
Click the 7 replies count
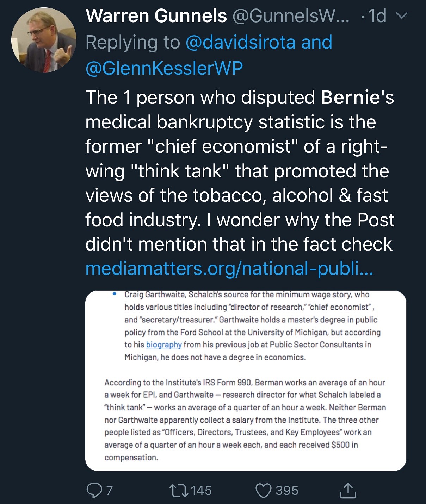(x=110, y=490)
